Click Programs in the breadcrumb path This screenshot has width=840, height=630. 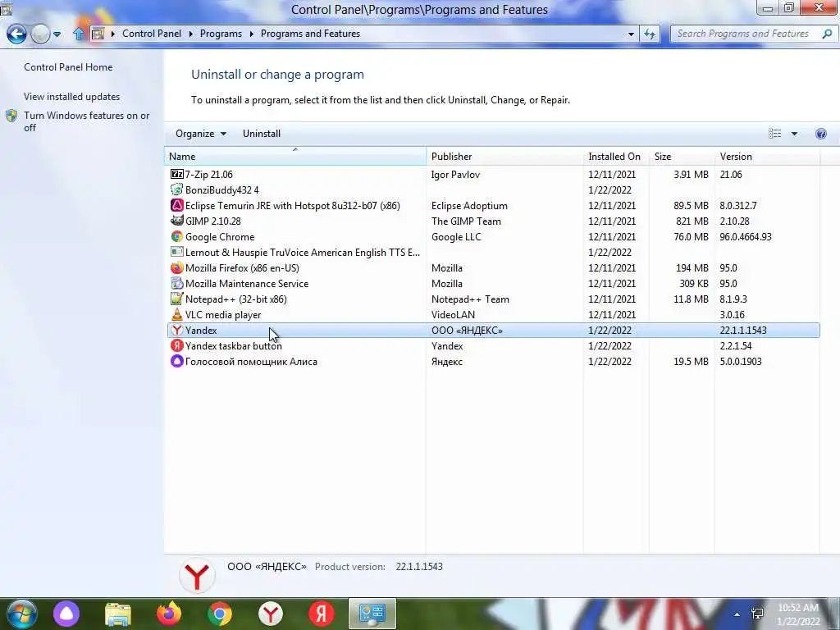pyautogui.click(x=221, y=33)
